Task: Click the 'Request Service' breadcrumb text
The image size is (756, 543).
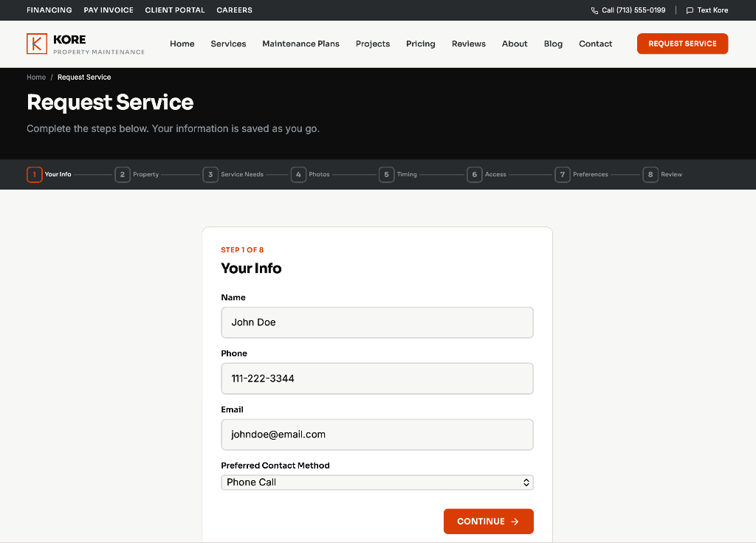Action: [x=84, y=77]
